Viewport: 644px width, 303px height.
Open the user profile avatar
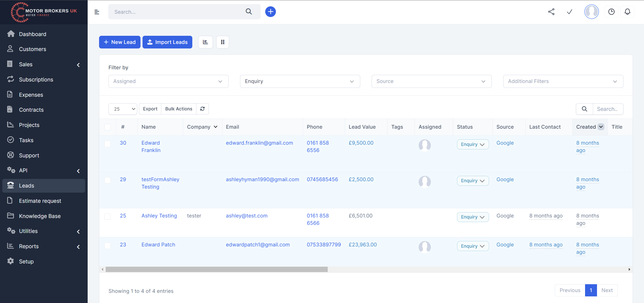coord(591,12)
